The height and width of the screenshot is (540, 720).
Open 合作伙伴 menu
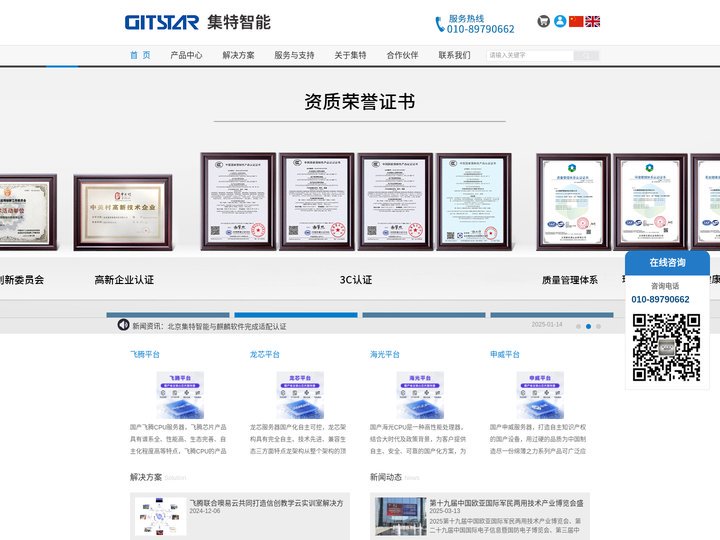(x=402, y=55)
